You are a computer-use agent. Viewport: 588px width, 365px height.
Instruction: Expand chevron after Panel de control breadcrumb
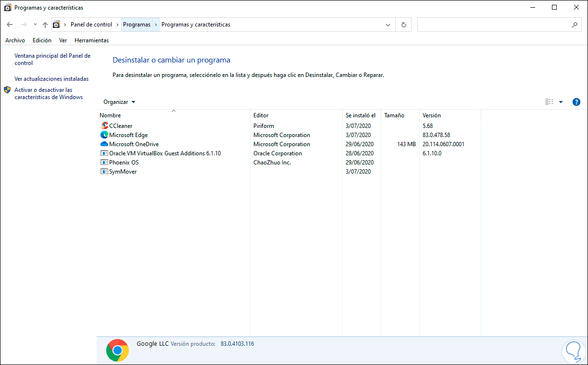[x=118, y=25]
